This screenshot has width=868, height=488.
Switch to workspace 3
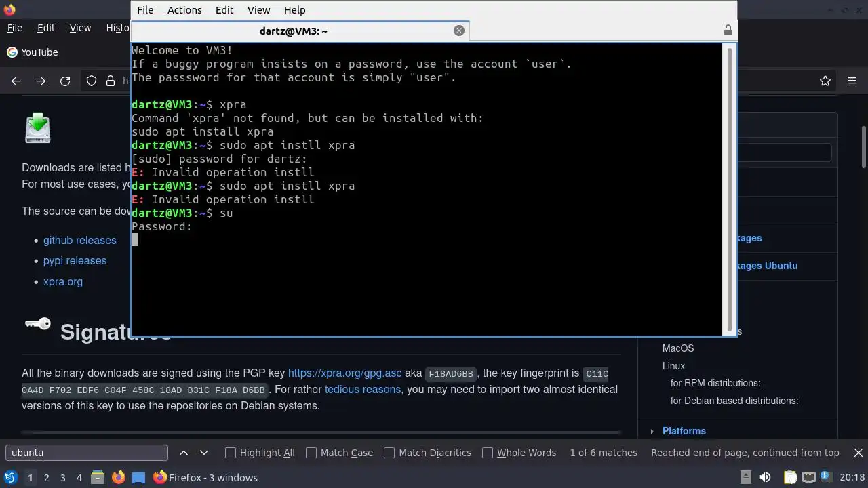coord(63,478)
